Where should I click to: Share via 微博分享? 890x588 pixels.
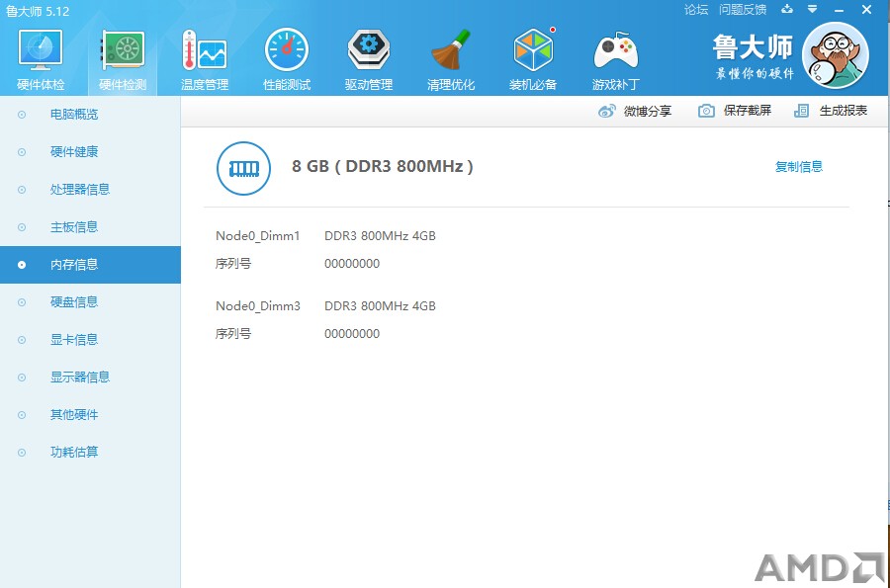pos(648,111)
